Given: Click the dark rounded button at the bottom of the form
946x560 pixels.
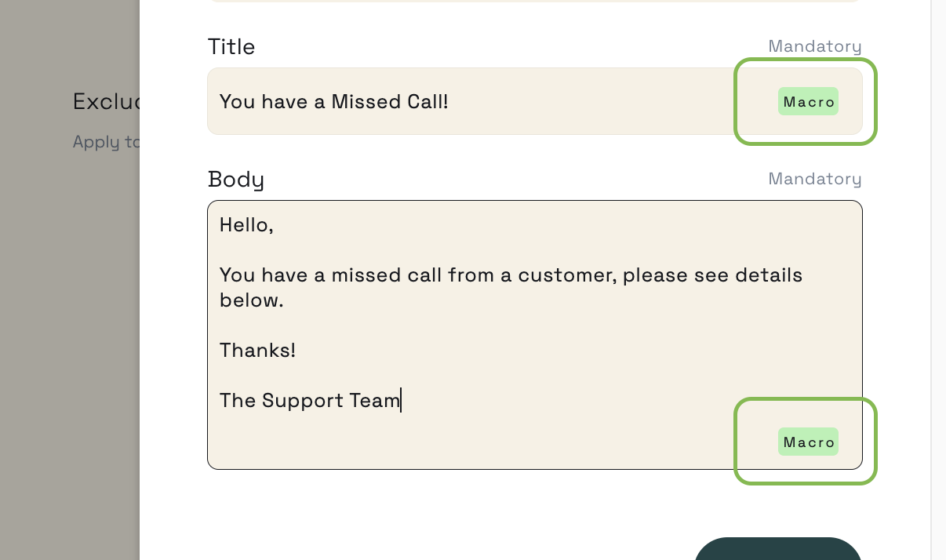Looking at the screenshot, I should (778, 549).
